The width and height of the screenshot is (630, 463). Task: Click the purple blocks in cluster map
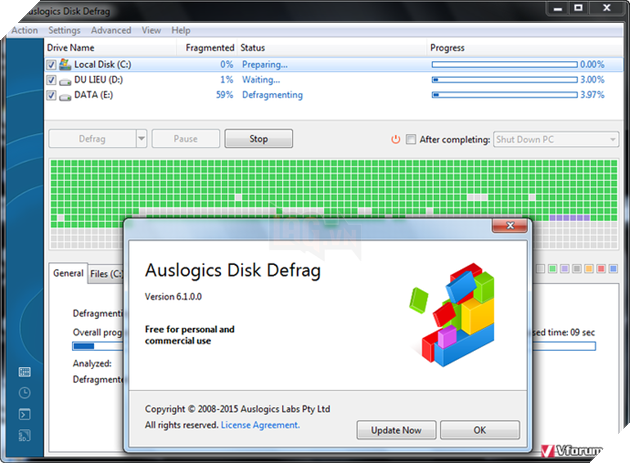tap(570, 218)
